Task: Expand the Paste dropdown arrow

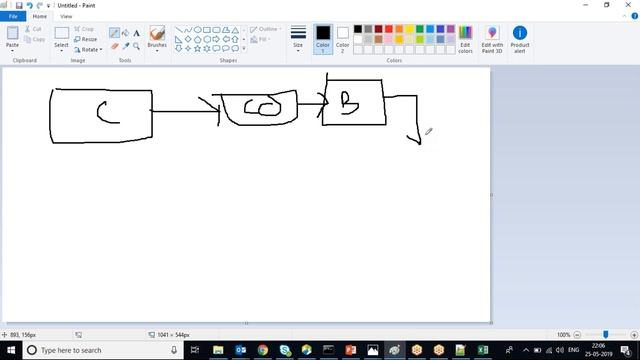Action: 12,50
